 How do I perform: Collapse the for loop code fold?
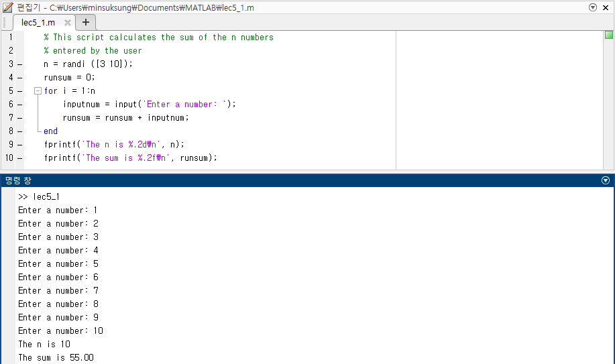(x=38, y=91)
